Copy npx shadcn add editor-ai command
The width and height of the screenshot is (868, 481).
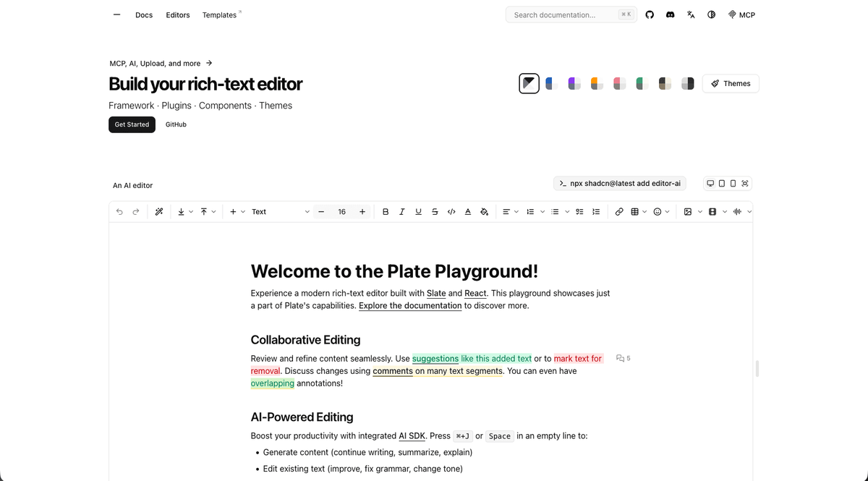620,184
